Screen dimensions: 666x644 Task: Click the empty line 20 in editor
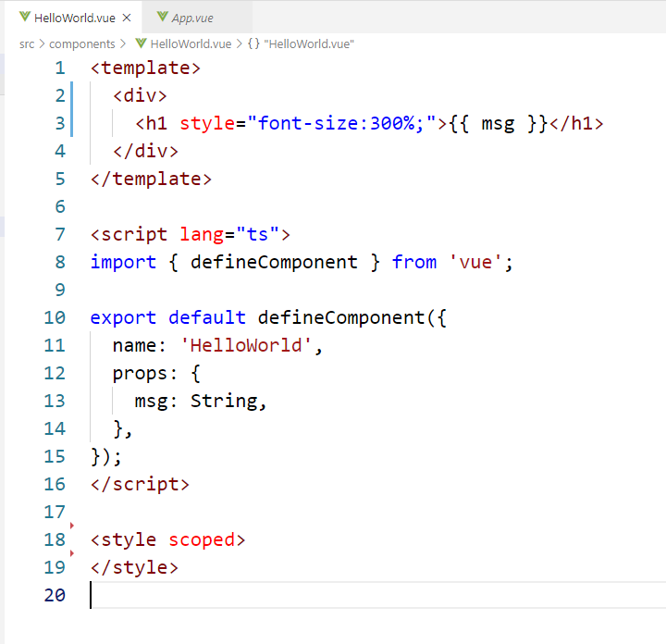[x=378, y=596]
